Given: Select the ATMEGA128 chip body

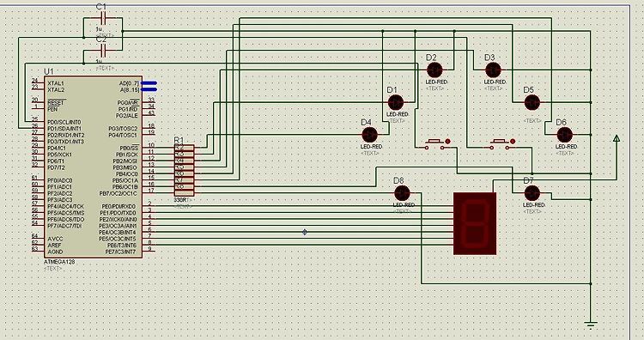Looking at the screenshot, I should pos(94,167).
